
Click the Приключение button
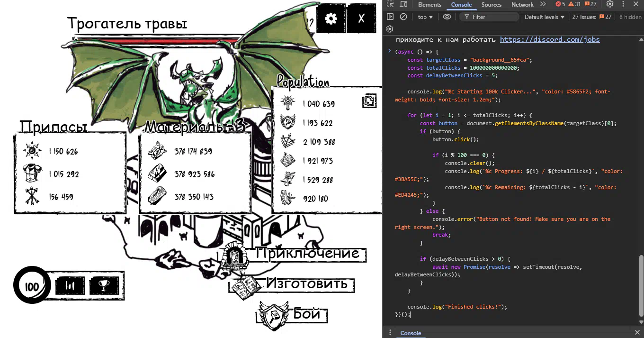[x=307, y=254]
